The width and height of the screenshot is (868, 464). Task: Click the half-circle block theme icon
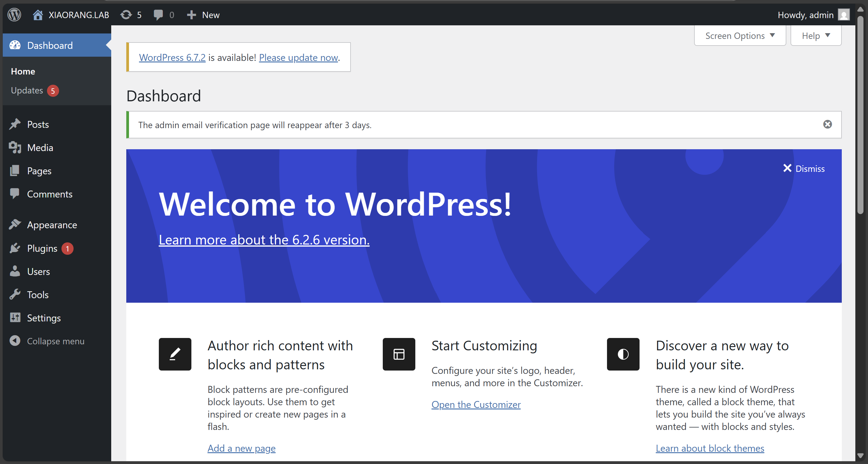pyautogui.click(x=623, y=355)
